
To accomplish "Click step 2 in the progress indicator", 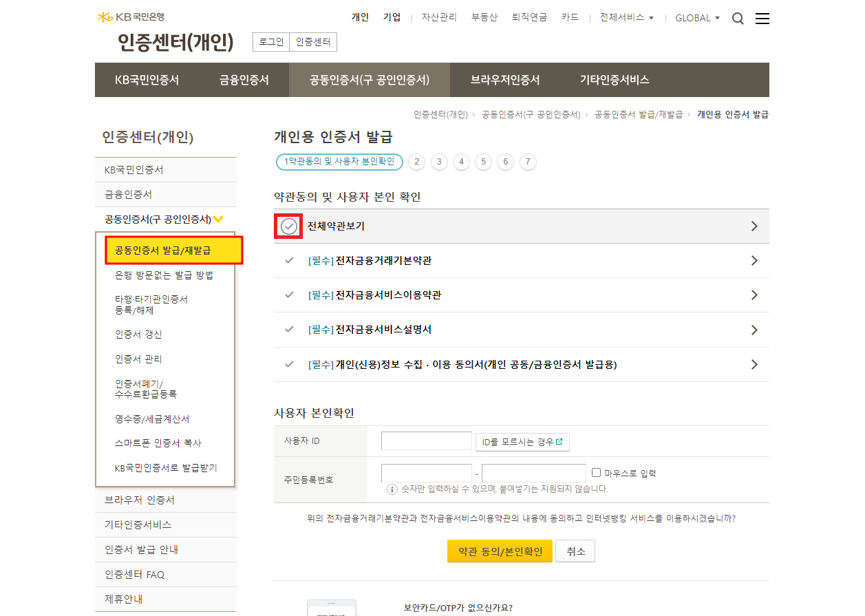I will coord(416,162).
